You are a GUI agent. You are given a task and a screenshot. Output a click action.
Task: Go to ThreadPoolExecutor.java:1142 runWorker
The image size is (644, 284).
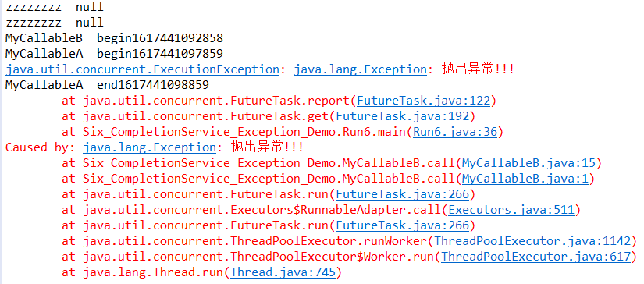(x=532, y=241)
